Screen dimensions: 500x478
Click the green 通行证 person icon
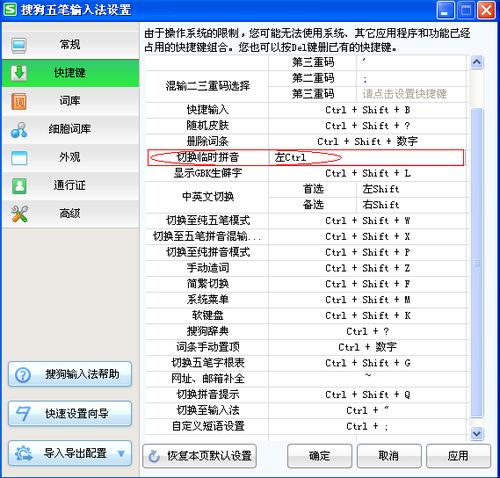click(19, 186)
